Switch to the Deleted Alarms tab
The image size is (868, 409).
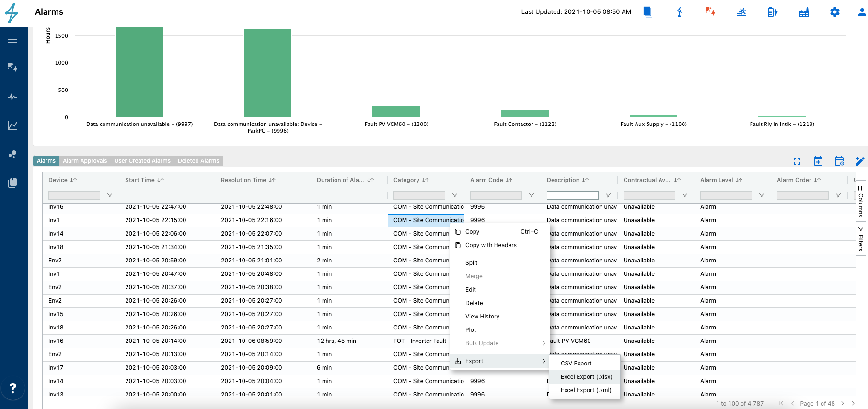click(198, 161)
